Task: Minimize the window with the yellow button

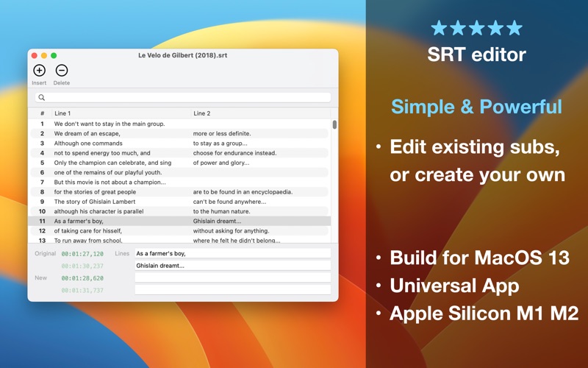Action: click(x=44, y=56)
